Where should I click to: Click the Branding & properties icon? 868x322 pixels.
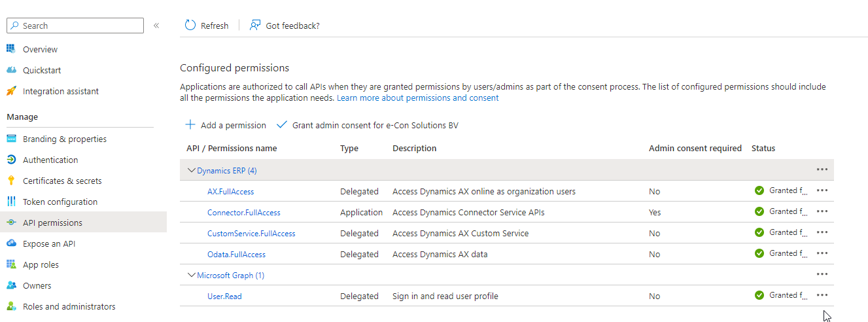[x=10, y=139]
